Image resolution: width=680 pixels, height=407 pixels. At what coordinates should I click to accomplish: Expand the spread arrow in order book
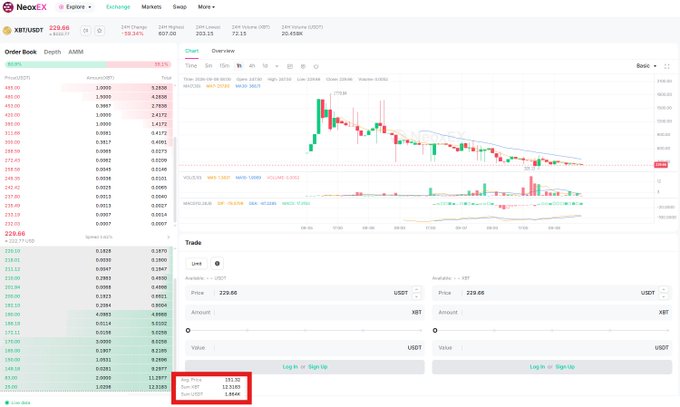[x=169, y=237]
